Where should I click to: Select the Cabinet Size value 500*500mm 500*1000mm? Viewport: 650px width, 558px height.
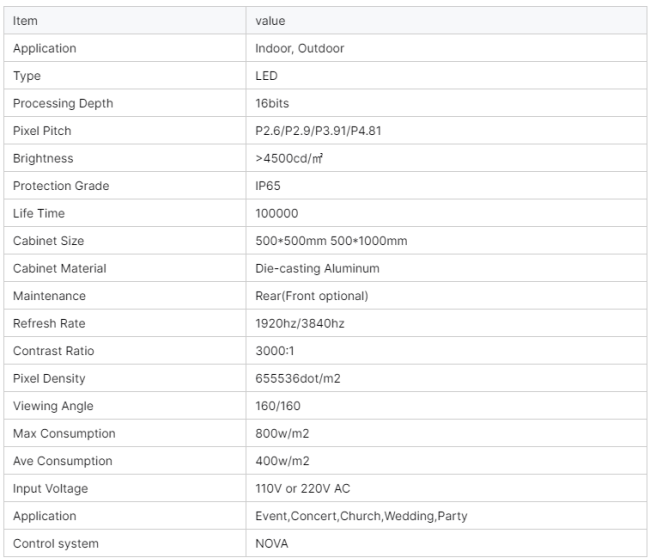pyautogui.click(x=331, y=241)
